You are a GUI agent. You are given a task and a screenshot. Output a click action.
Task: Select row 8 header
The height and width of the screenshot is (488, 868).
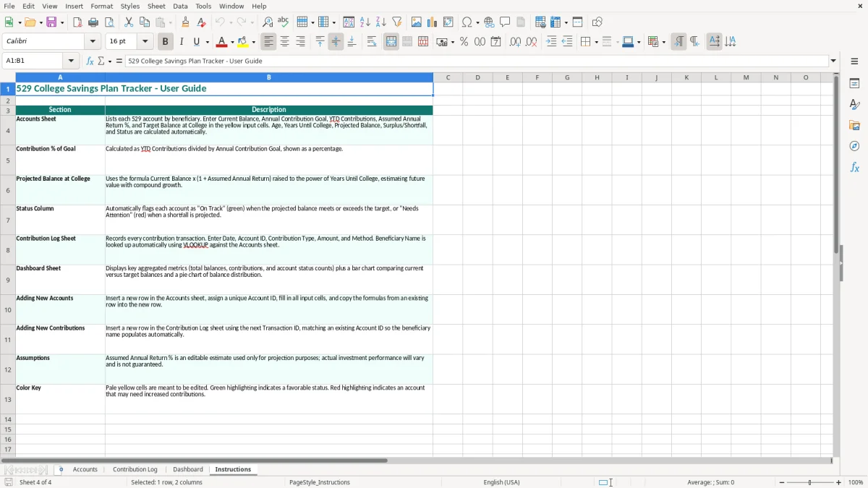point(8,250)
